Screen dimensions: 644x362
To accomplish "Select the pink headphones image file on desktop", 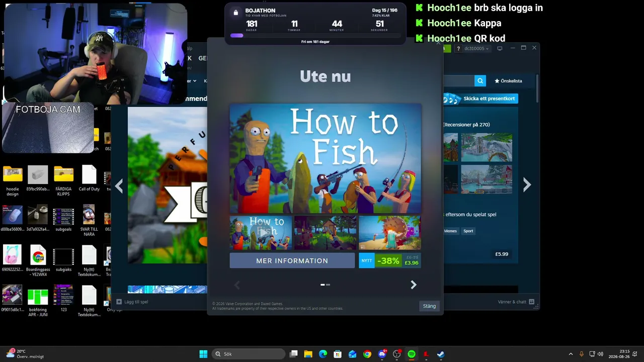I will coord(13,259).
